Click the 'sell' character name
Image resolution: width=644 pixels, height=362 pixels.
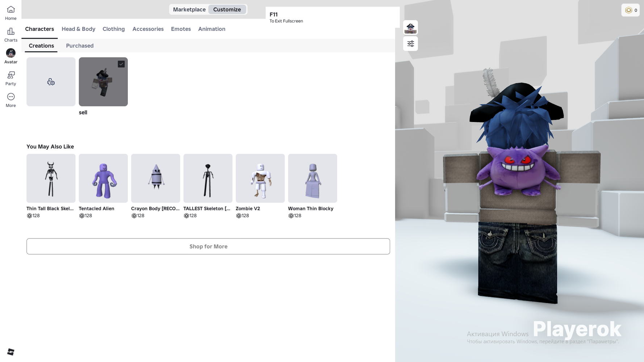tap(83, 113)
